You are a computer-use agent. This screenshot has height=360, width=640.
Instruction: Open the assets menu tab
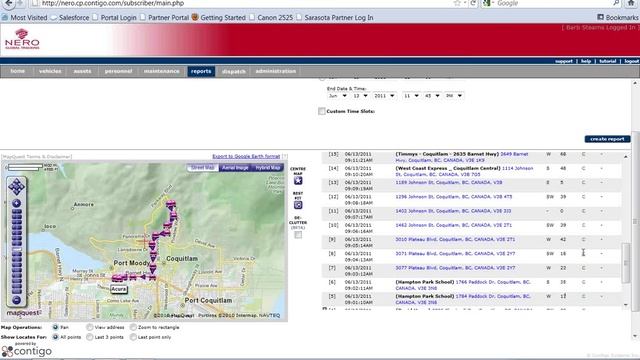82,71
